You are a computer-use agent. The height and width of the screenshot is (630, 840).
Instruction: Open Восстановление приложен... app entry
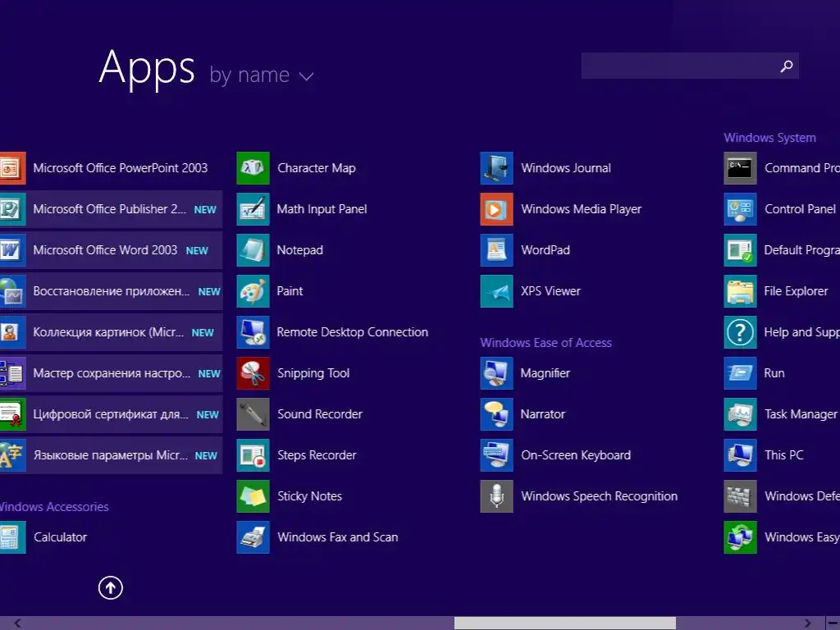tap(111, 291)
